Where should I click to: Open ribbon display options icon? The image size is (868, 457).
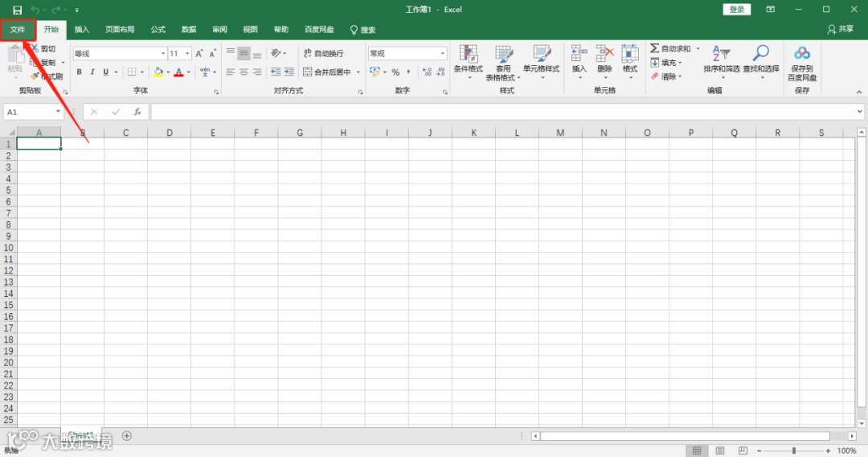point(770,10)
